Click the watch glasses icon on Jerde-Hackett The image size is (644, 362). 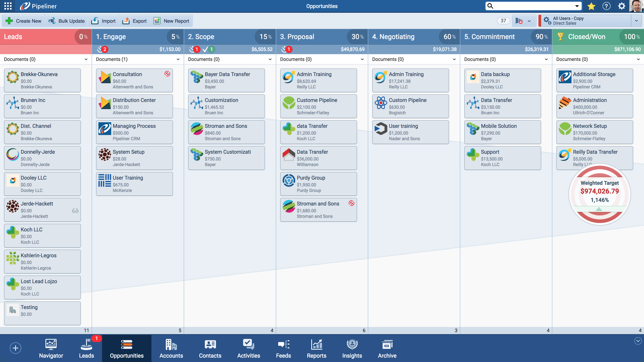click(x=75, y=211)
